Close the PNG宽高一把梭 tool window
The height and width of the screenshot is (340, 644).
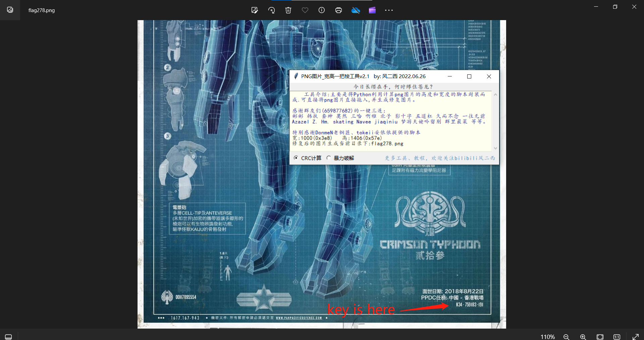tap(489, 76)
